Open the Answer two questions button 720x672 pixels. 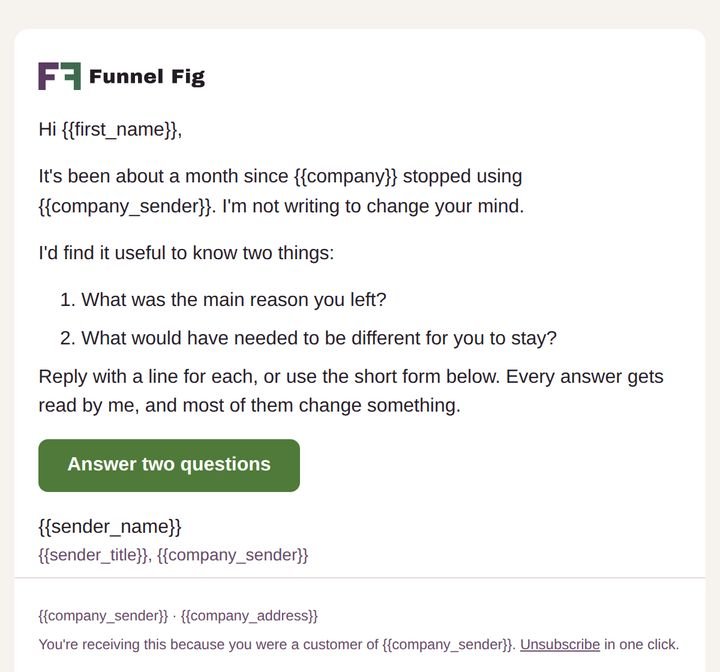coord(169,465)
